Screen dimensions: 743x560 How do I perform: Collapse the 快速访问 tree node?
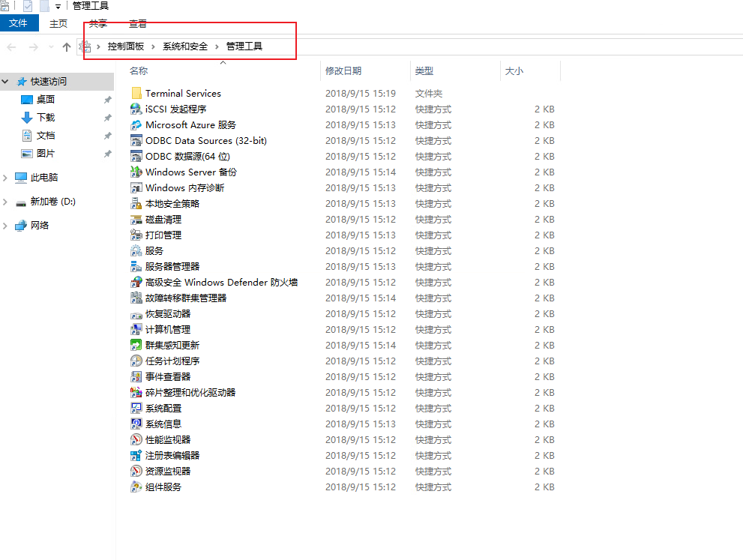6,82
